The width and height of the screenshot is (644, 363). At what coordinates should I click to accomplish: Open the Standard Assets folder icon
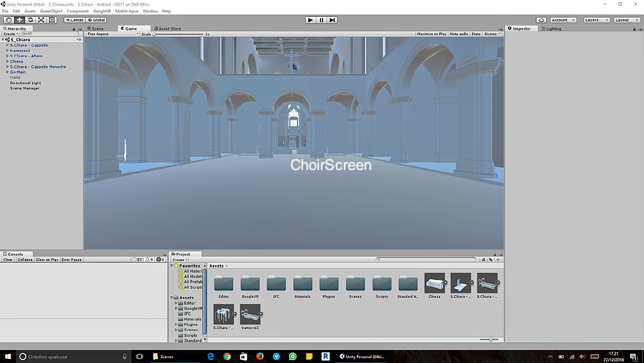pos(408,283)
